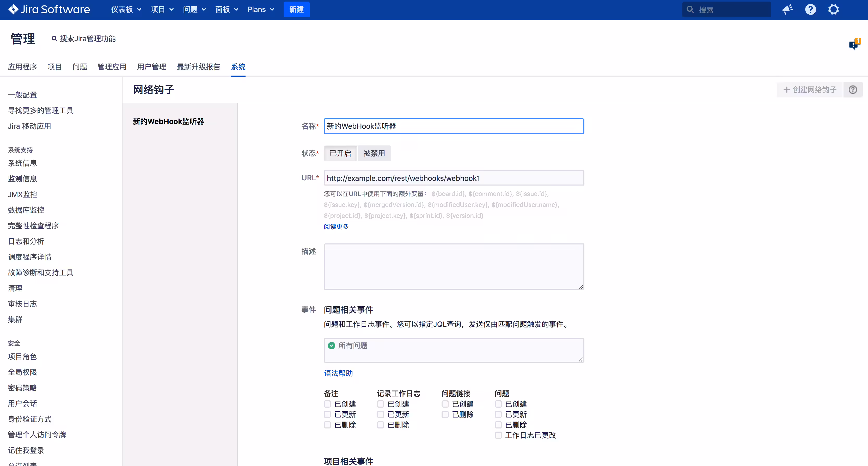Select 新的WebHook监听器 in webhook list

coord(168,122)
